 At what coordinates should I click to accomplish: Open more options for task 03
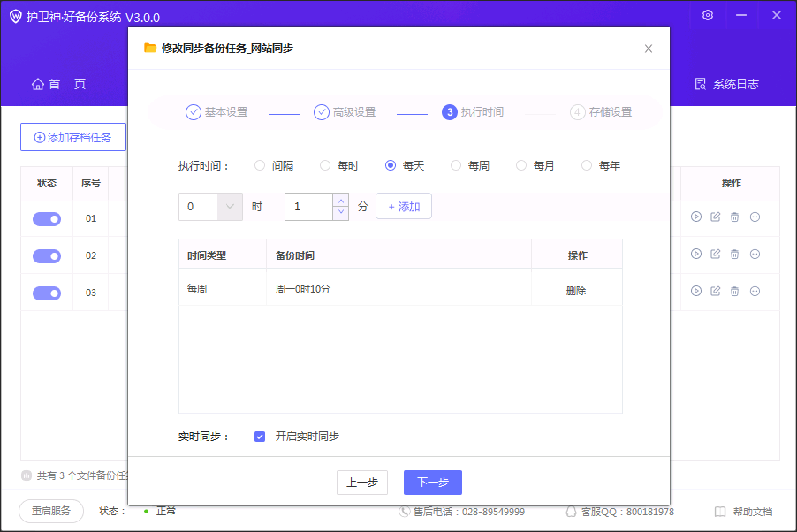755,291
